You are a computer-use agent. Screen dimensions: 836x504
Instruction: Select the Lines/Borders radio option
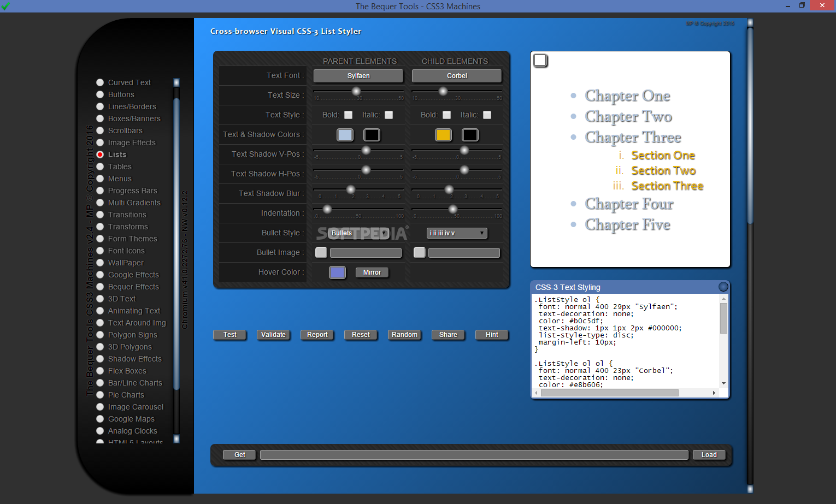point(100,106)
